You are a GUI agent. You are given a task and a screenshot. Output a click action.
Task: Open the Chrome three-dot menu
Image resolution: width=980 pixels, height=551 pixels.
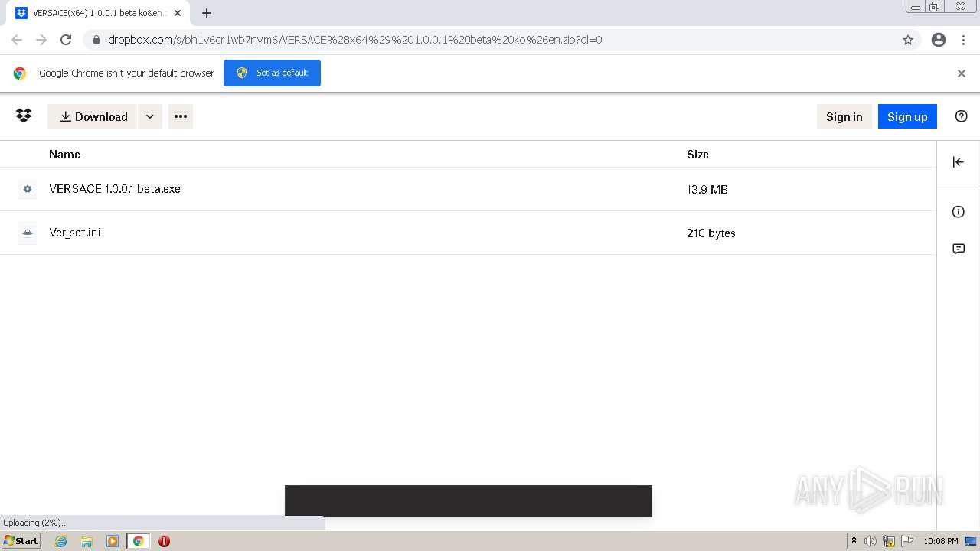[x=963, y=40]
